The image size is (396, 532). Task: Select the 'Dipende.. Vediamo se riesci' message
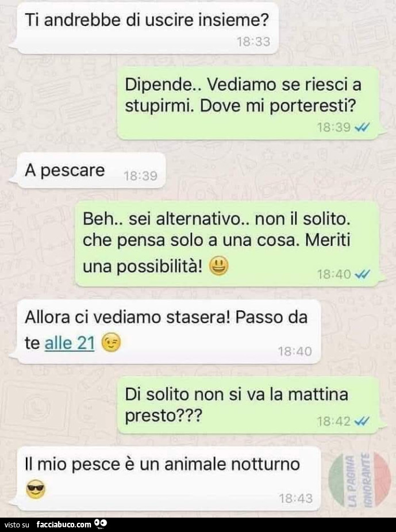click(x=248, y=103)
